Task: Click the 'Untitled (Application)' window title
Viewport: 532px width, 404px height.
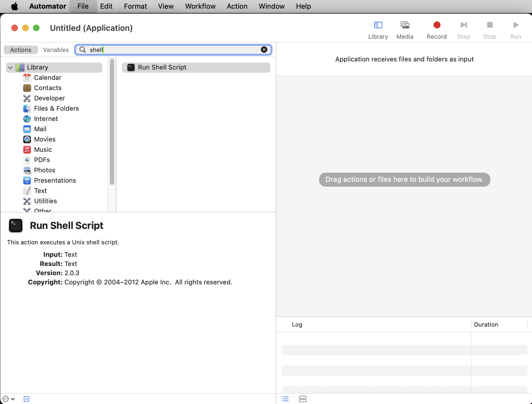Action: [91, 28]
